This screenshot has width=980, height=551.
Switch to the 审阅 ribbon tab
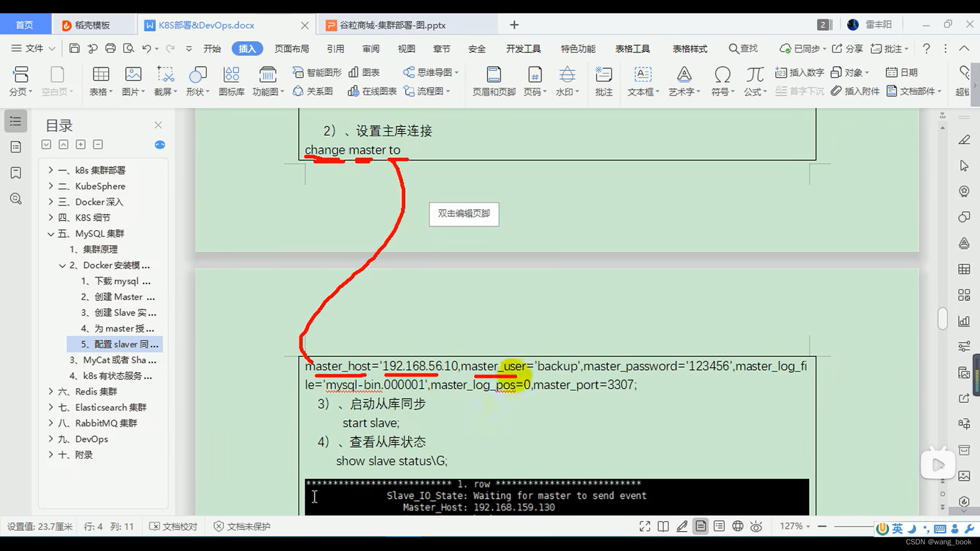pyautogui.click(x=371, y=48)
